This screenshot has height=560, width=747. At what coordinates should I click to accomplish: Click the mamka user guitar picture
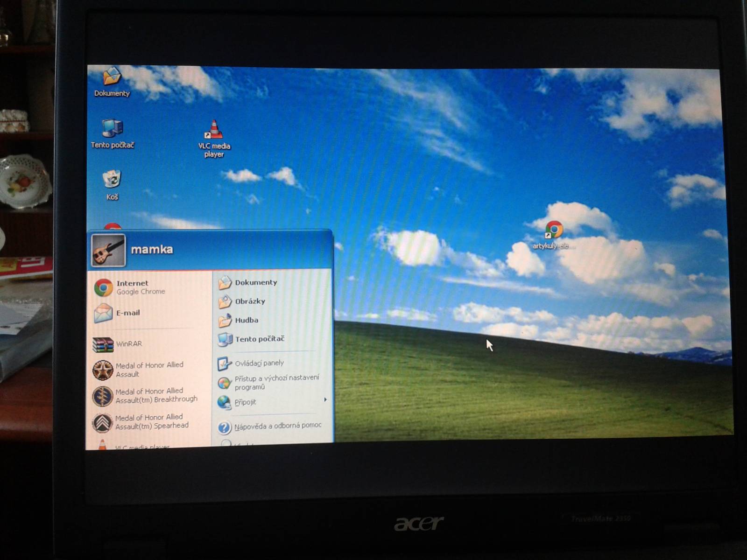(x=108, y=250)
